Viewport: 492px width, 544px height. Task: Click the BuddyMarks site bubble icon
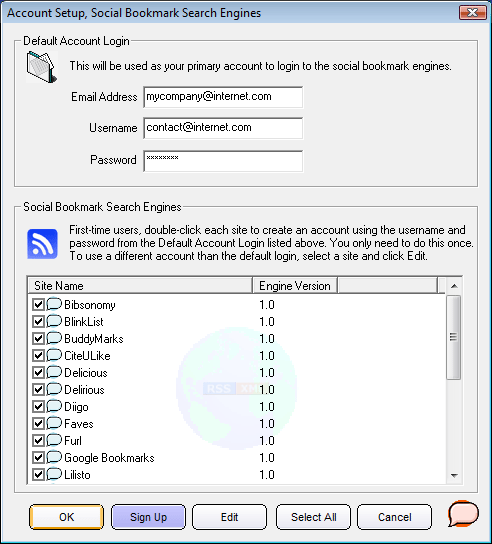pos(54,338)
